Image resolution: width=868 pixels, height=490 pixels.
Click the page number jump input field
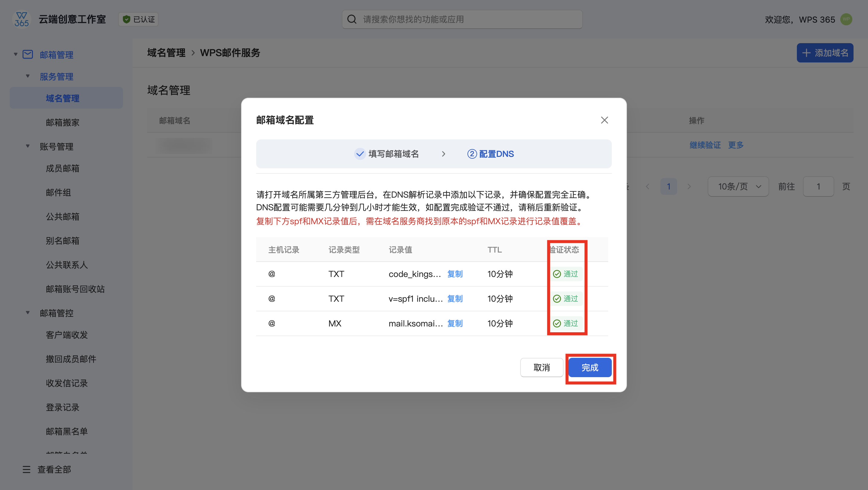[x=818, y=186]
